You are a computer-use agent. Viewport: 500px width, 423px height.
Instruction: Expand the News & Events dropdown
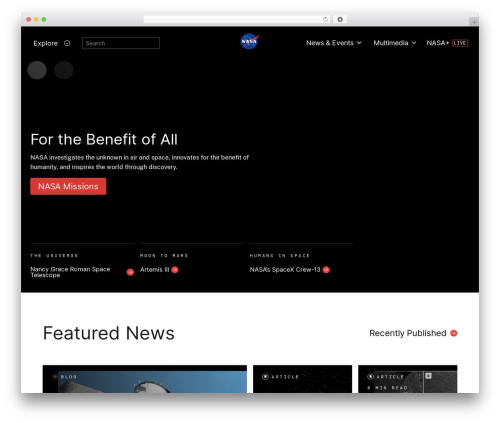click(x=334, y=43)
